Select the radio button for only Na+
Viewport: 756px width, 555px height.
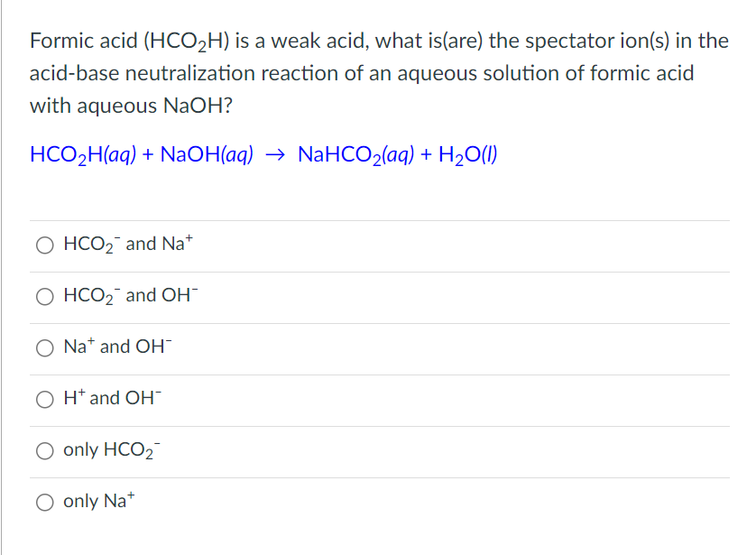45,502
